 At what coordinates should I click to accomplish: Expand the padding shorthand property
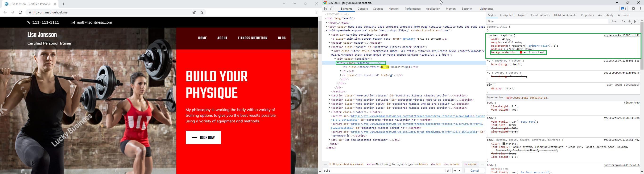click(x=505, y=49)
